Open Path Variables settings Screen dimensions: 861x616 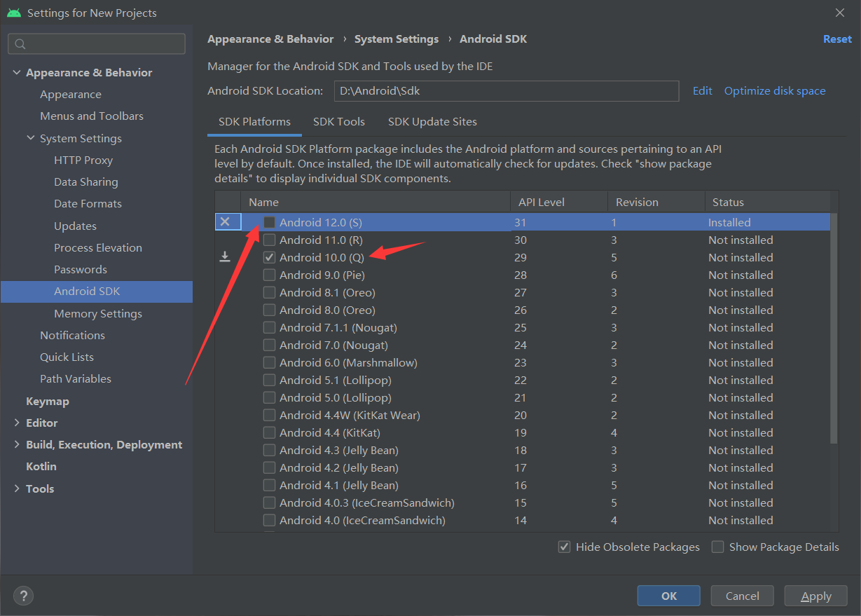tap(76, 378)
